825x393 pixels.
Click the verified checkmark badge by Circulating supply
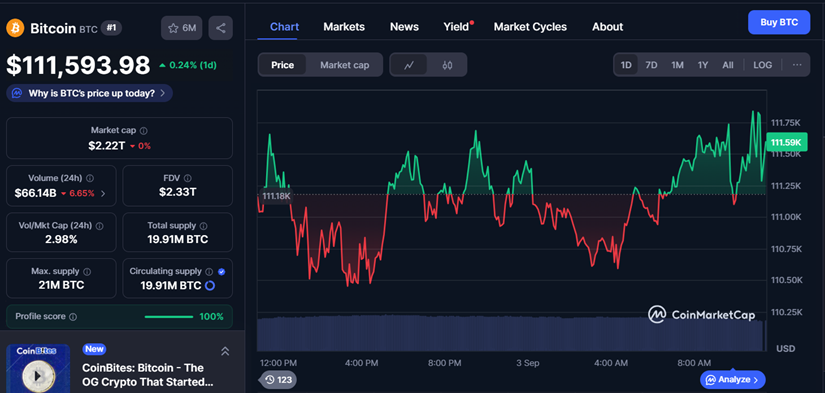[x=222, y=272]
